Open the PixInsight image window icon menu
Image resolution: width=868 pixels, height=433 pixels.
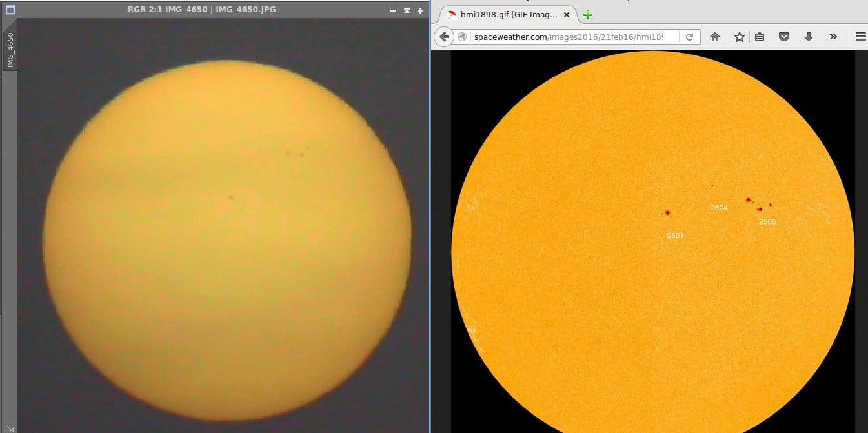click(x=9, y=10)
